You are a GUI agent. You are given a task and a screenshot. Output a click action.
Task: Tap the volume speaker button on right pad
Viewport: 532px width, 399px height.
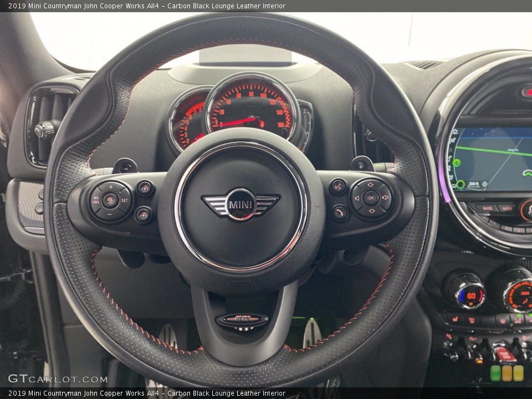(386, 197)
